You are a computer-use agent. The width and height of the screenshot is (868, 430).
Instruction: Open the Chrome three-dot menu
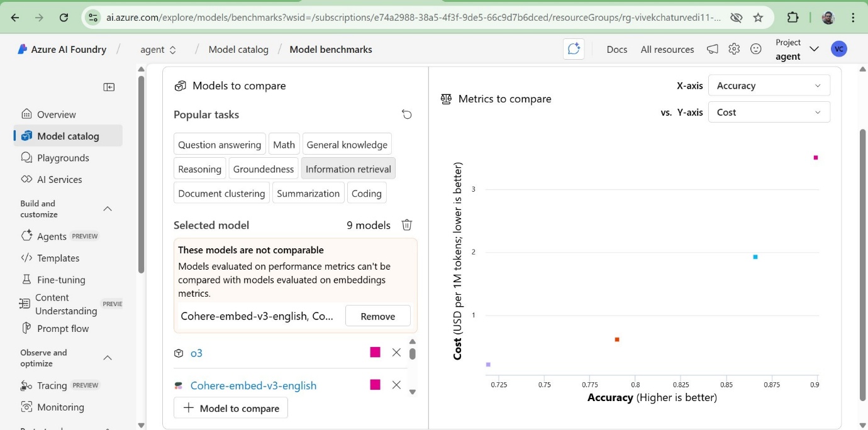tap(853, 18)
